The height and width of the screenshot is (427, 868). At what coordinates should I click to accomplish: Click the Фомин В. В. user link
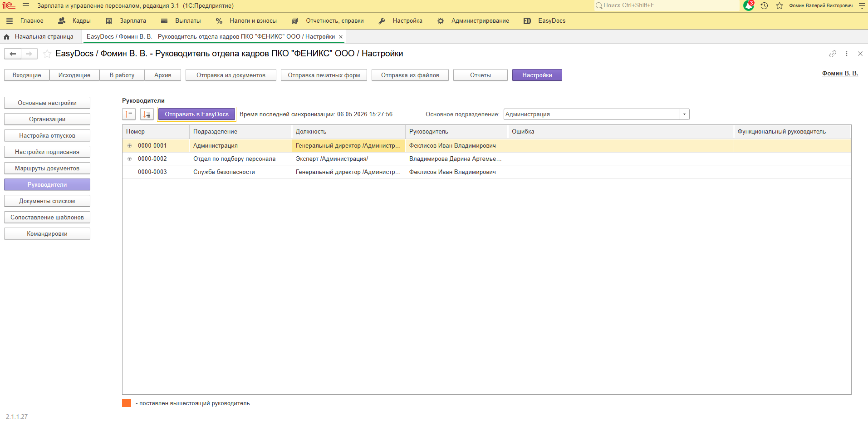pos(840,74)
